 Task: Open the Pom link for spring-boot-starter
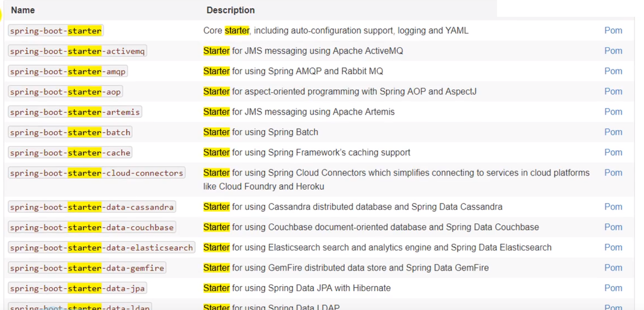tap(613, 30)
